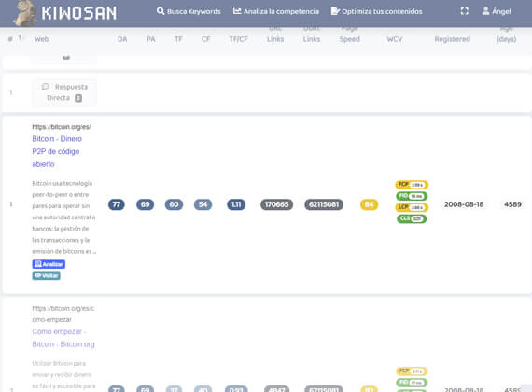The width and height of the screenshot is (532, 392).
Task: Open Cómo empezar - Bitcoin link
Action: click(63, 338)
